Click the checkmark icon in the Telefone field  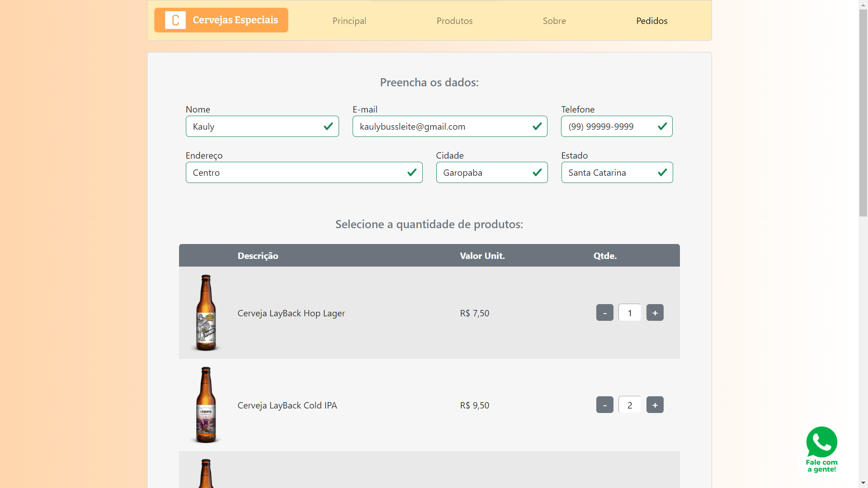[x=662, y=127]
